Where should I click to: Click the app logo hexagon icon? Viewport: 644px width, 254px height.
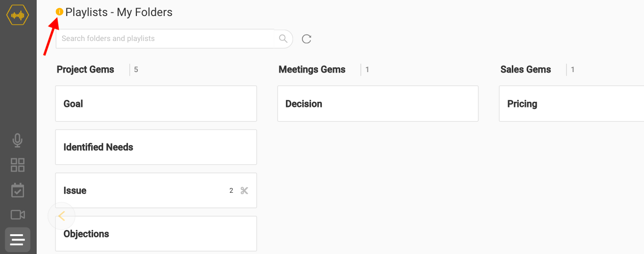point(17,15)
